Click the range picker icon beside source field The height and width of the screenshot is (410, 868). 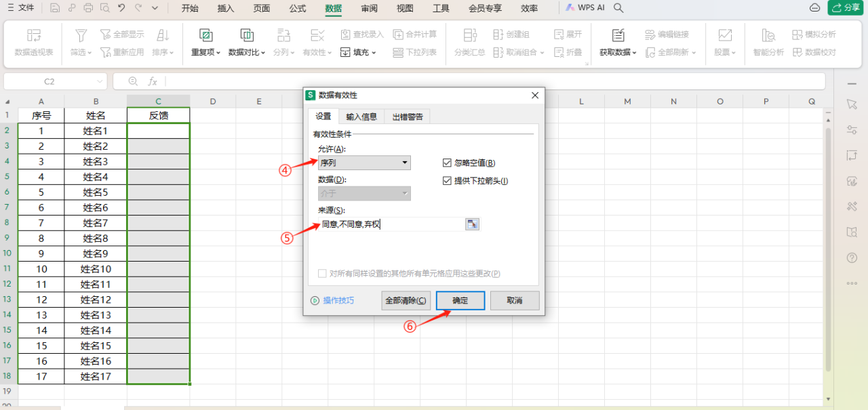click(472, 224)
